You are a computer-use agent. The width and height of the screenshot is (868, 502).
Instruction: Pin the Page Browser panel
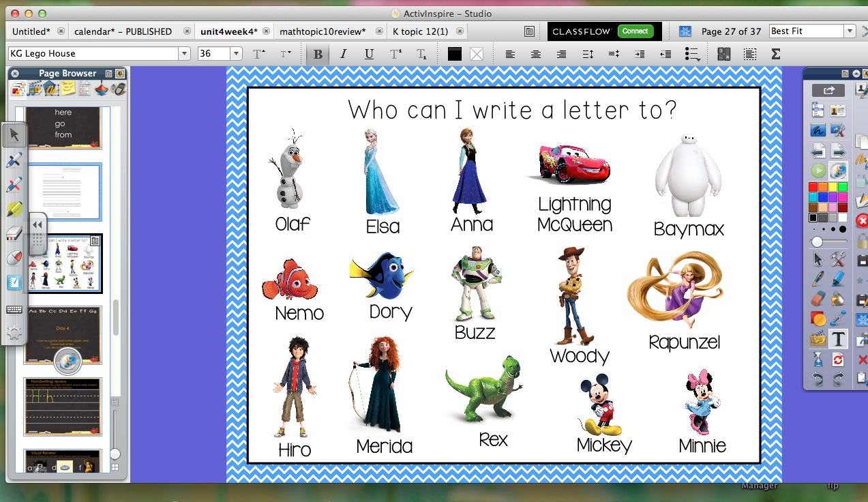[x=120, y=73]
